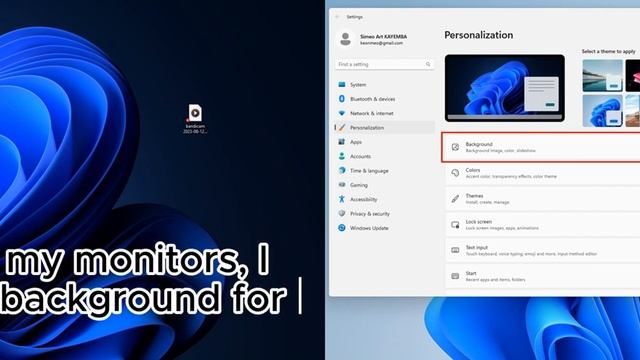This screenshot has width=640, height=360.
Task: Click the Find a setting search box
Action: 384,64
